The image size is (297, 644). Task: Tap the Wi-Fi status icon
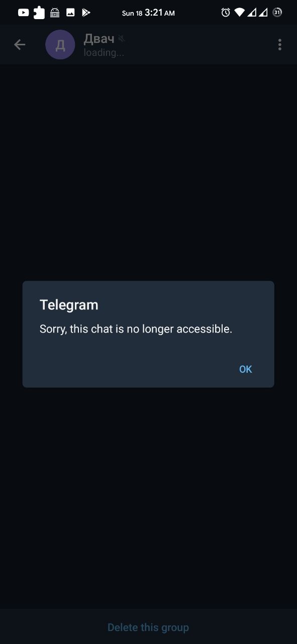240,13
